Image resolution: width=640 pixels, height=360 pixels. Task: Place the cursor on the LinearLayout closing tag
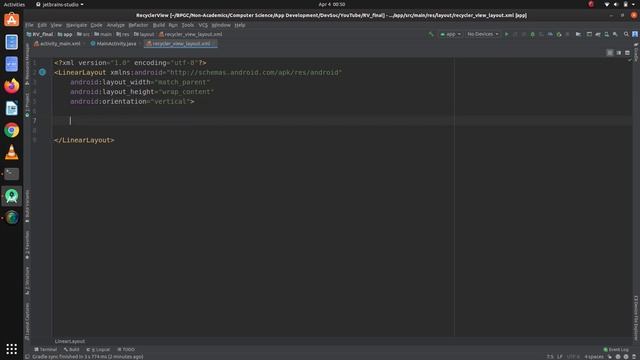tap(84, 140)
